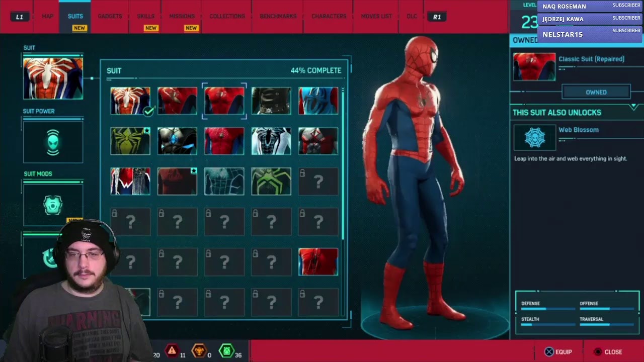Image resolution: width=644 pixels, height=362 pixels.
Task: Click the red warning crime token icon
Action: 172,350
